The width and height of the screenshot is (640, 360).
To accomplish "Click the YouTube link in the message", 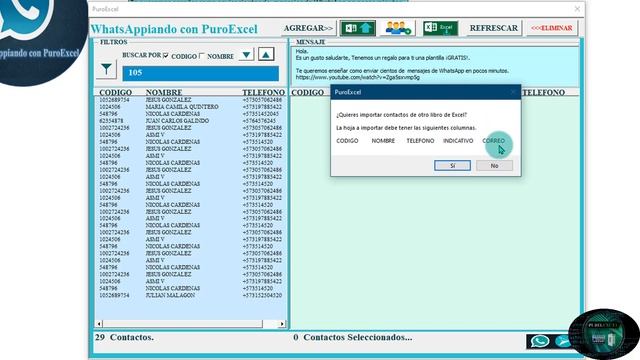I will (x=358, y=77).
